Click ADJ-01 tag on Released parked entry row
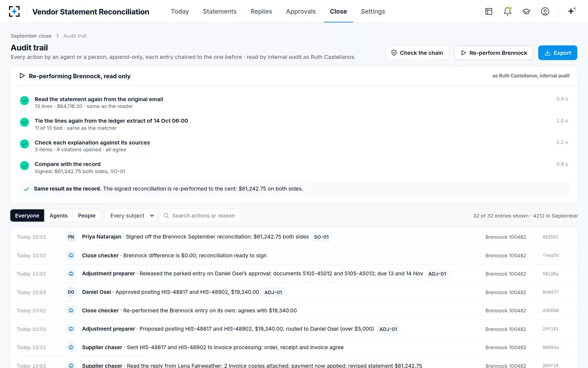This screenshot has width=588, height=368. (x=437, y=274)
